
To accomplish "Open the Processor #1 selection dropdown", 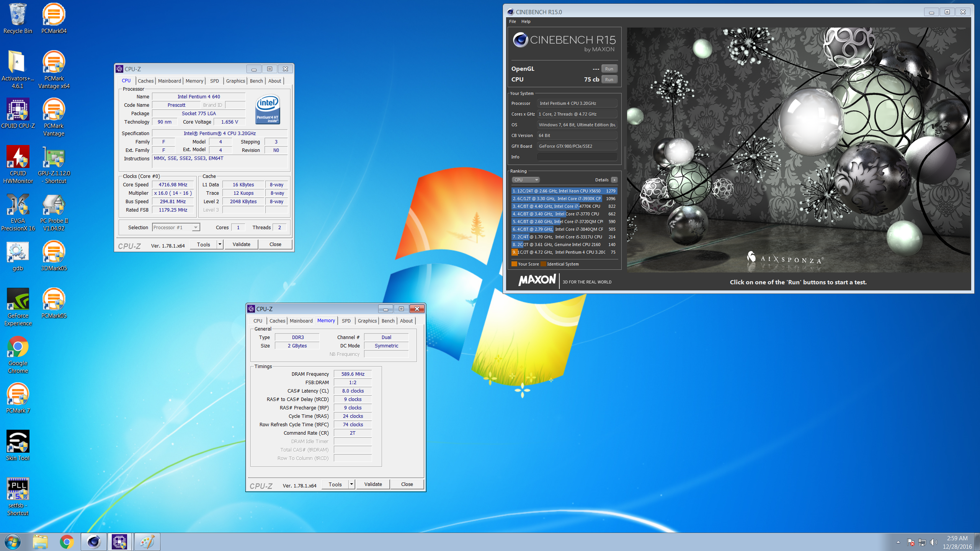I will 176,228.
